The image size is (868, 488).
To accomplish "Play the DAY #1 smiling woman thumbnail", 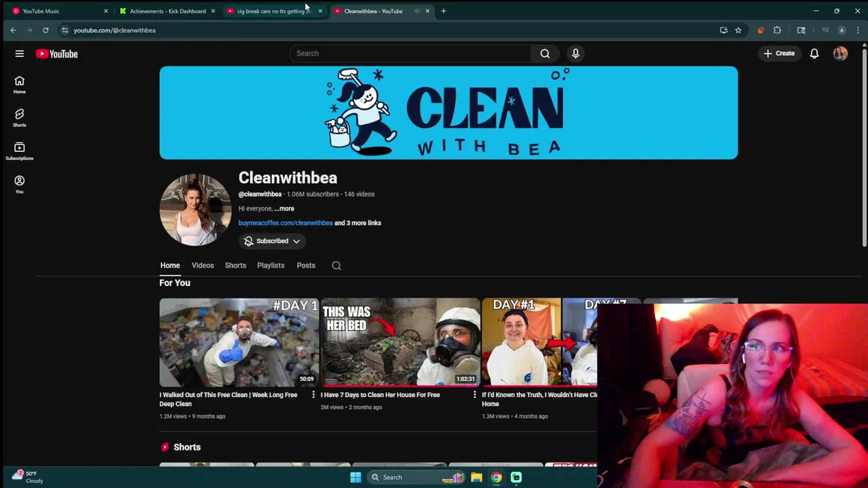I will pos(540,342).
